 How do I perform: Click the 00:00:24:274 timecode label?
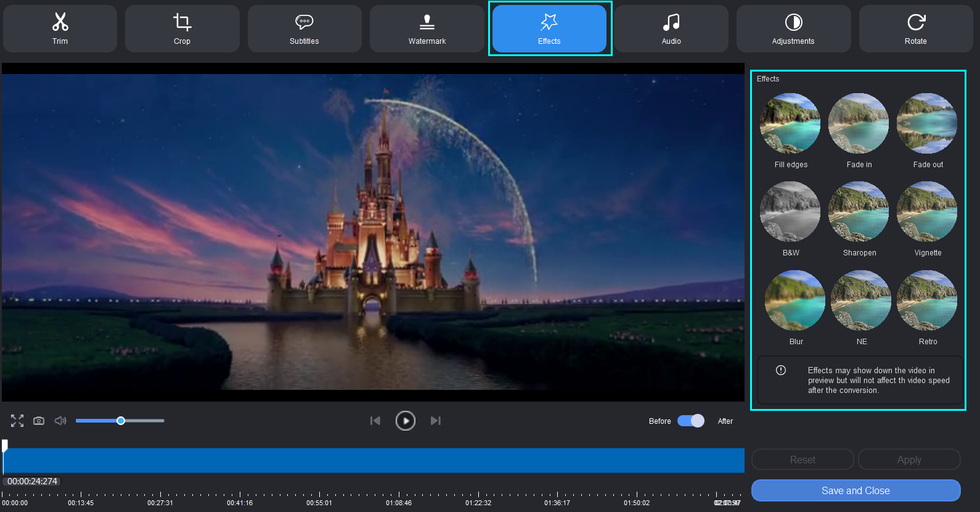pos(32,481)
